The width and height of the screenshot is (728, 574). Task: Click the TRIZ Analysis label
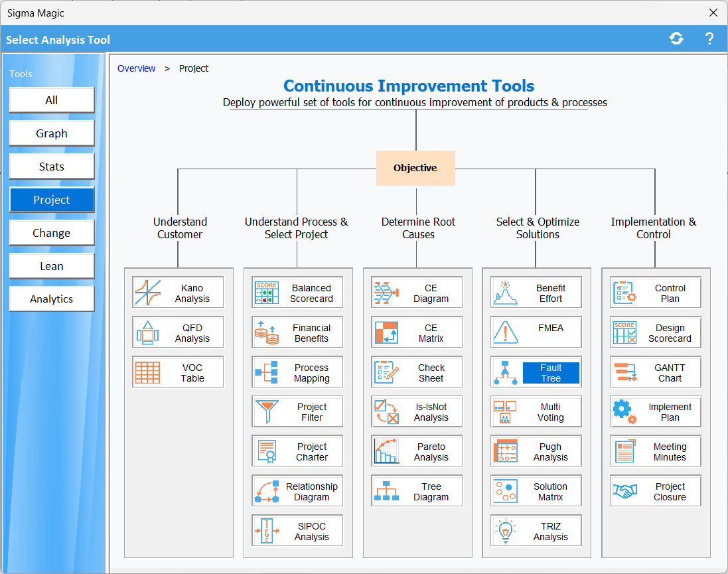coord(551,532)
